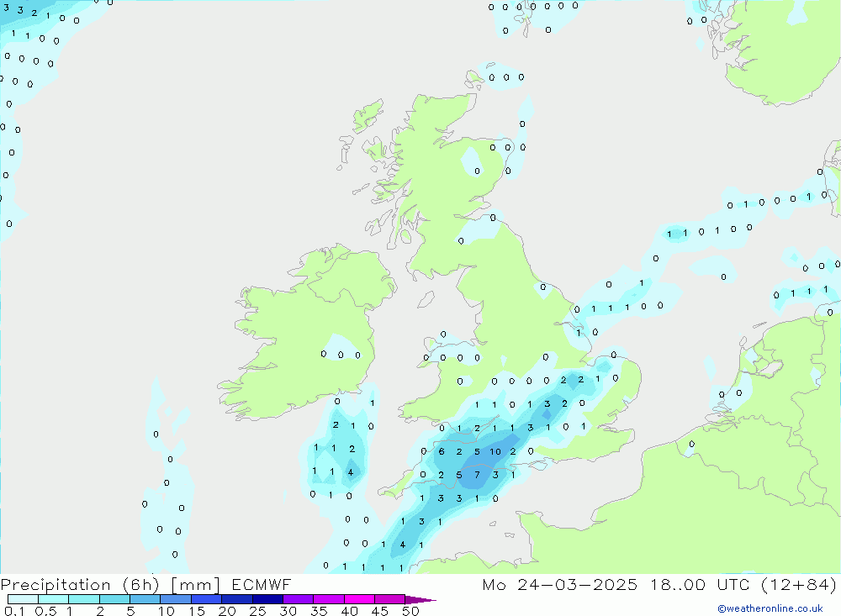This screenshot has width=841, height=616.
Task: Select the legend swatch between 35 and 40
Action: 329,599
